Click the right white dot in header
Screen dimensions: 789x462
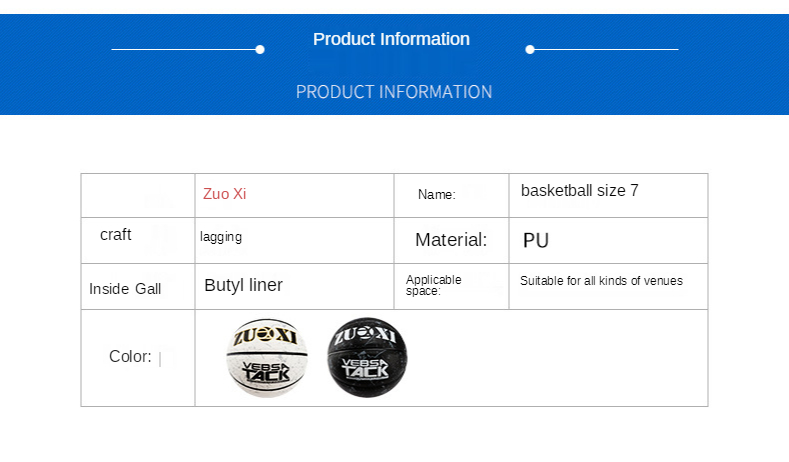530,49
